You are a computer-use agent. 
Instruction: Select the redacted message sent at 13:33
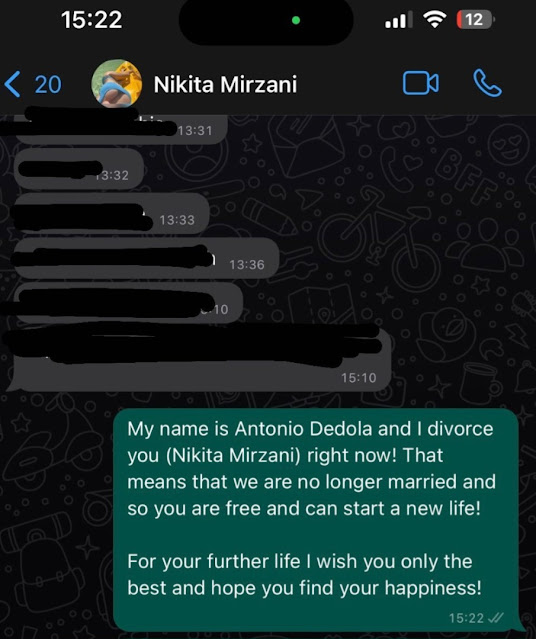pyautogui.click(x=112, y=214)
